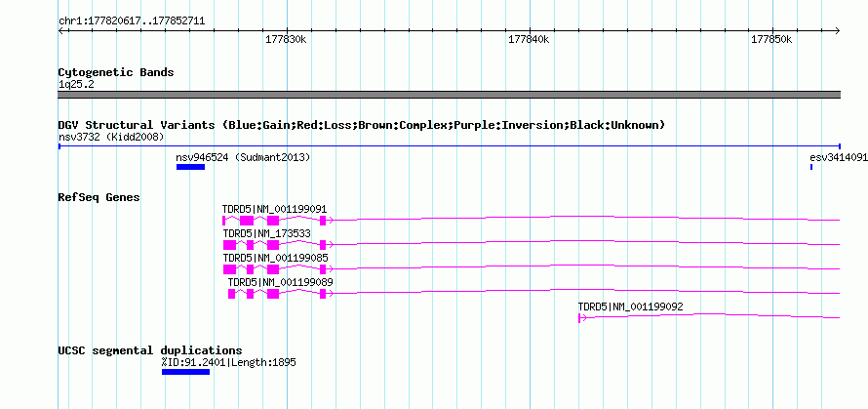
Task: Click the TDRD5|NM_001199091 transcript label
Action: pos(275,210)
